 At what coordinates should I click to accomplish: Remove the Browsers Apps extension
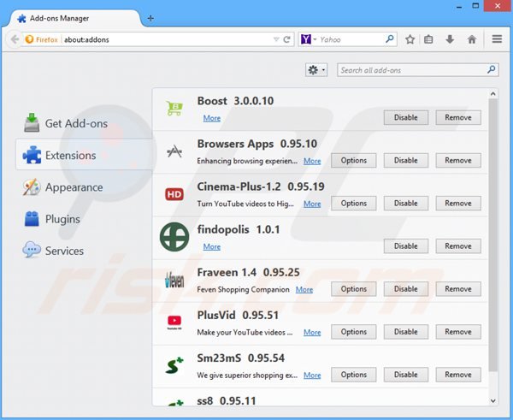pos(458,161)
